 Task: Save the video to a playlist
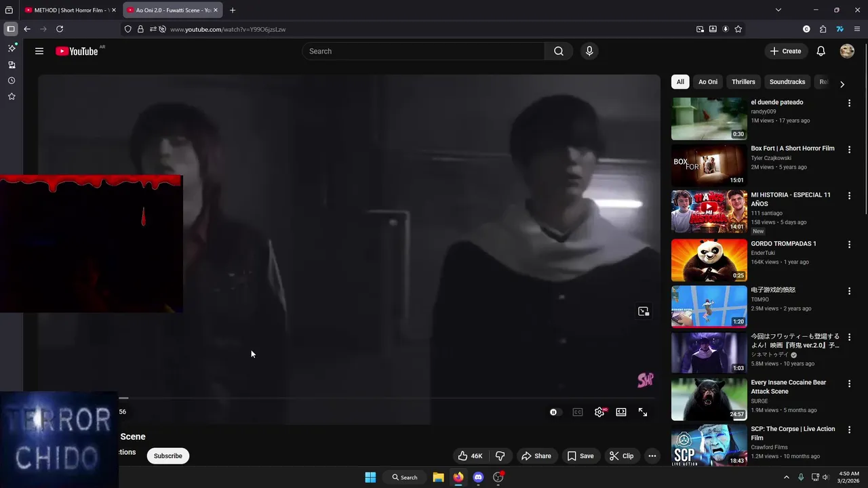pos(581,456)
